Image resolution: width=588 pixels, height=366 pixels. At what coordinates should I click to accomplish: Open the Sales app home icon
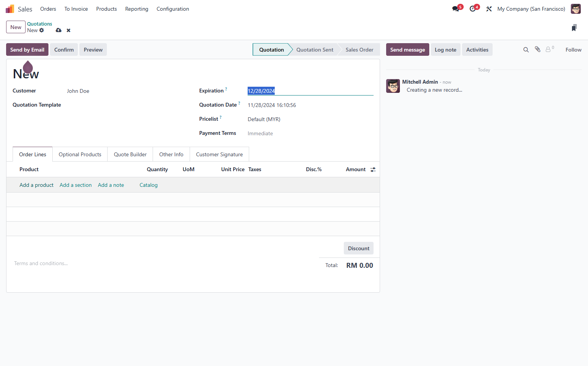tap(10, 9)
